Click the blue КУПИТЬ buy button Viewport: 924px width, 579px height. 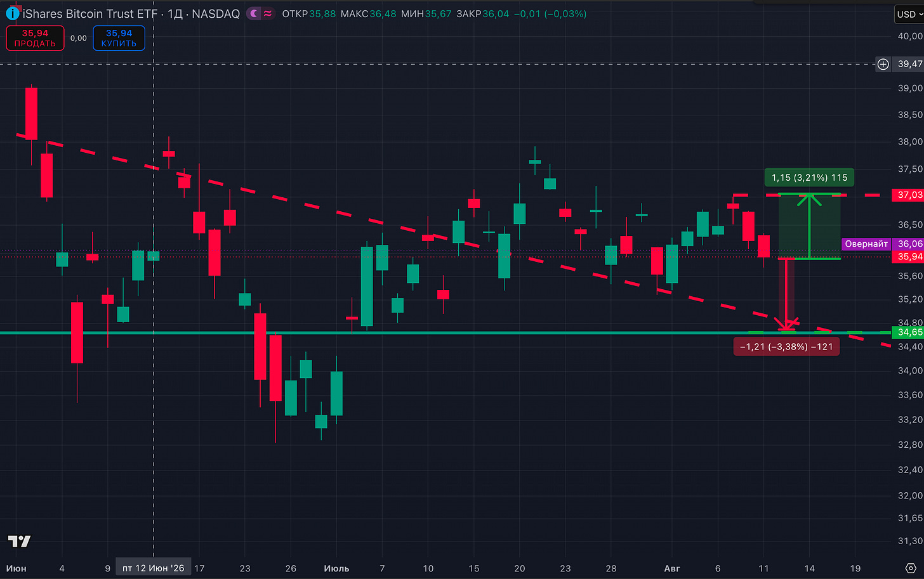119,38
